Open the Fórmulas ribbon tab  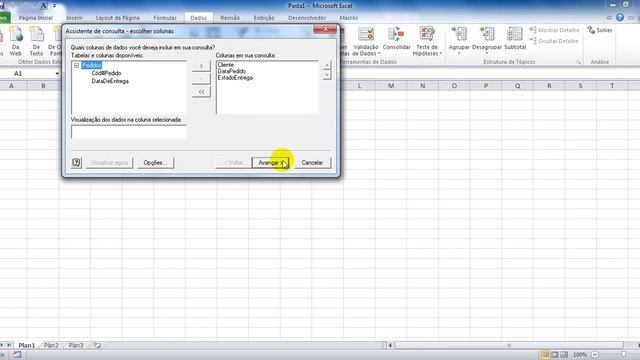coord(165,18)
